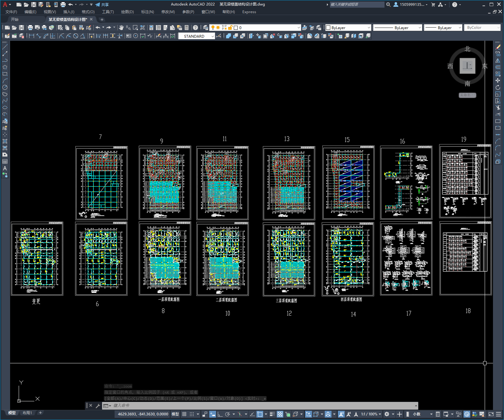Open the 绘图(D) menu
Image resolution: width=504 pixels, height=420 pixels.
[x=127, y=12]
